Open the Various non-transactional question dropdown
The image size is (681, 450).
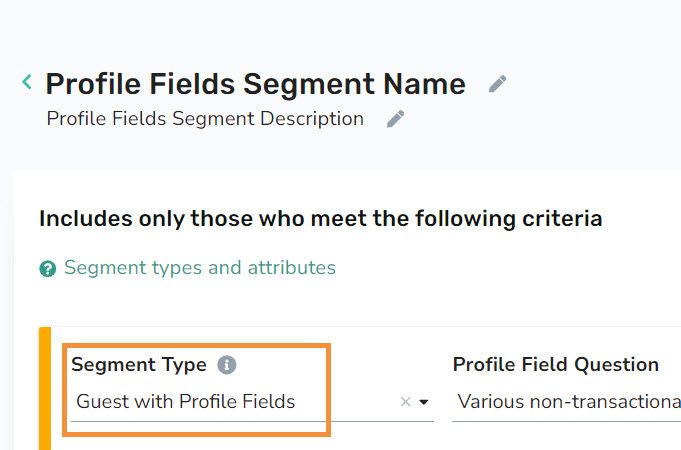coord(566,402)
